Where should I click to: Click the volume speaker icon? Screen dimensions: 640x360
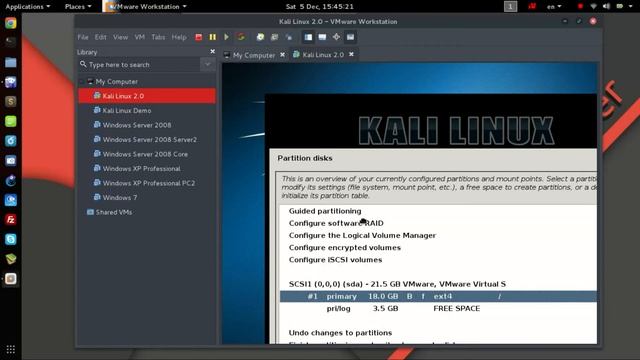pyautogui.click(x=607, y=7)
